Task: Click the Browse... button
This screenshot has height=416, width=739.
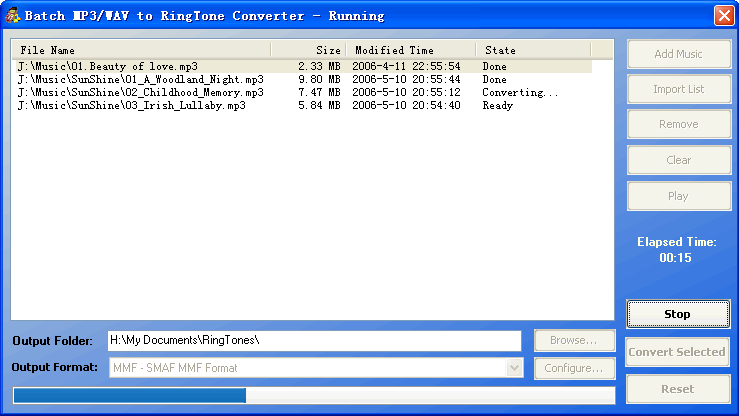Action: coord(575,340)
